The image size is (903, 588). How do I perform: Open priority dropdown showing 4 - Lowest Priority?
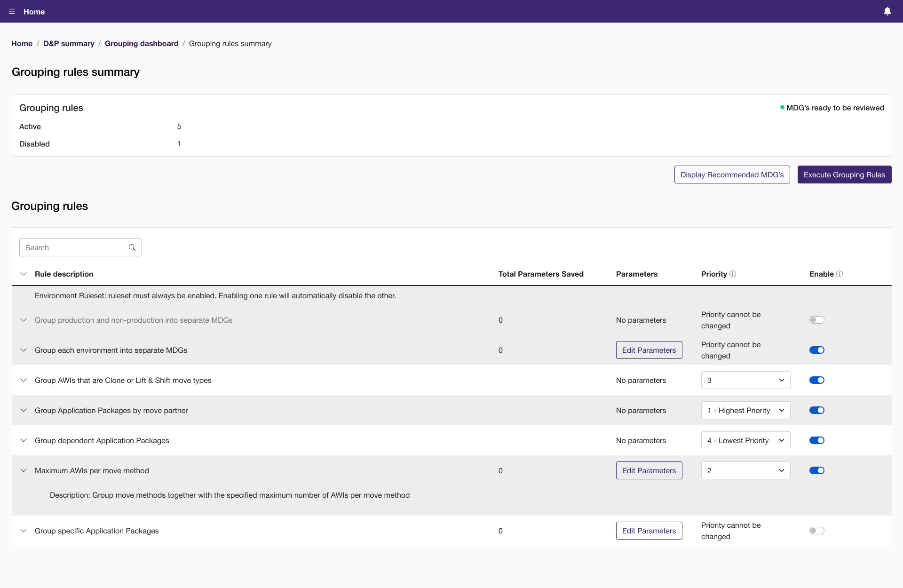point(745,440)
